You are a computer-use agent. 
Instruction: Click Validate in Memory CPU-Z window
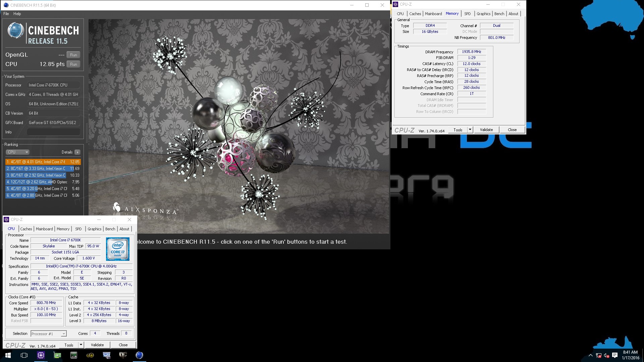pos(486,130)
